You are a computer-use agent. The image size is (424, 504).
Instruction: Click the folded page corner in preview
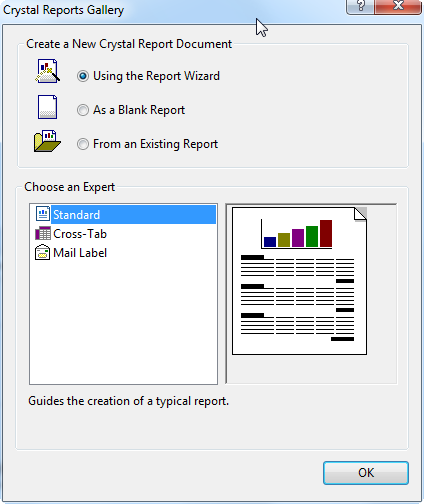pos(360,214)
